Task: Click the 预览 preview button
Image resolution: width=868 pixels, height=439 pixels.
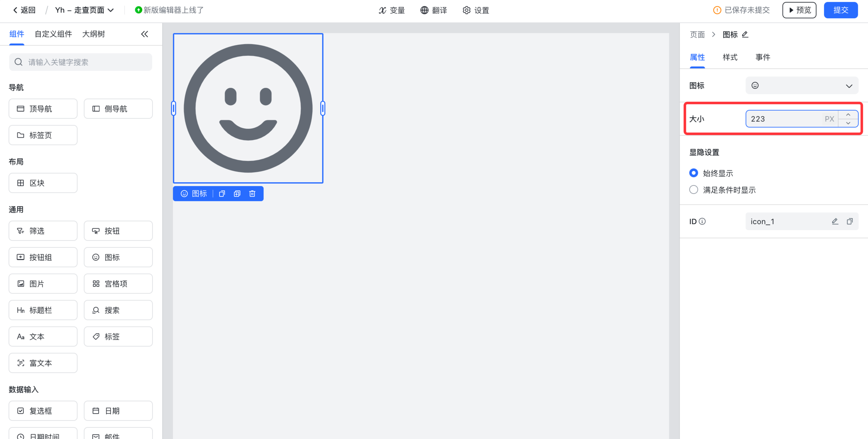Action: tap(799, 10)
